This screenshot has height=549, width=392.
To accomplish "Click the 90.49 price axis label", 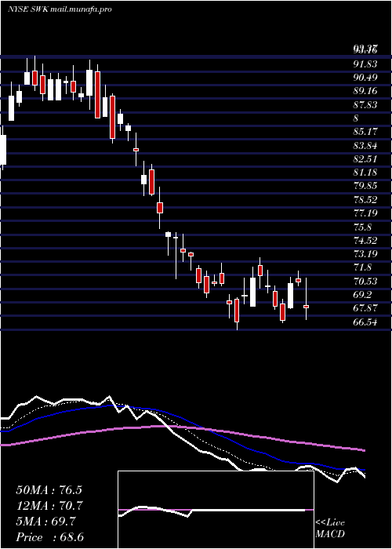I will tap(365, 78).
